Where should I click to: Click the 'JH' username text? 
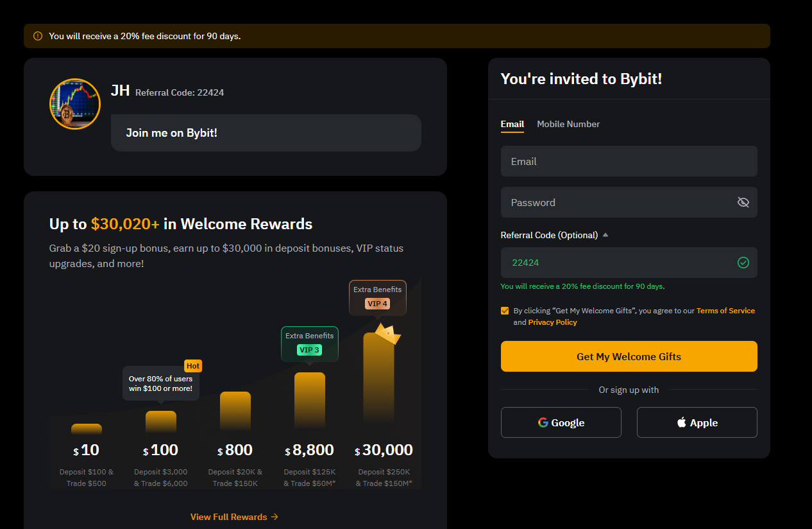(x=120, y=90)
